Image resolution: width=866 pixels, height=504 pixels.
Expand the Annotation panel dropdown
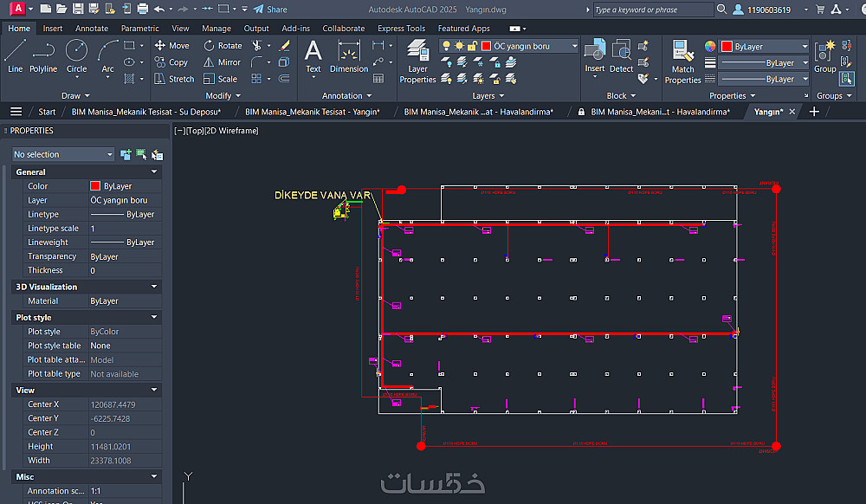(347, 95)
